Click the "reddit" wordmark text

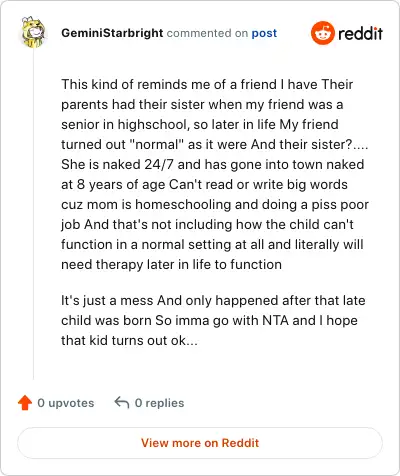coord(360,33)
